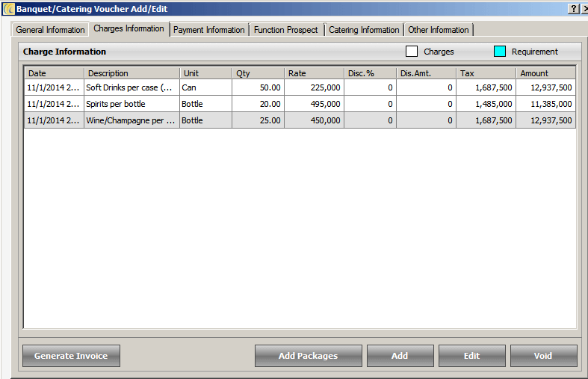Click the Add button
The width and height of the screenshot is (588, 379).
coord(400,356)
